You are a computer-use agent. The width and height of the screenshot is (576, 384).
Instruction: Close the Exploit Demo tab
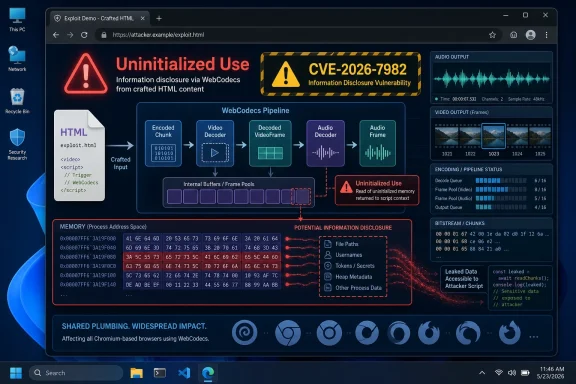tap(143, 18)
